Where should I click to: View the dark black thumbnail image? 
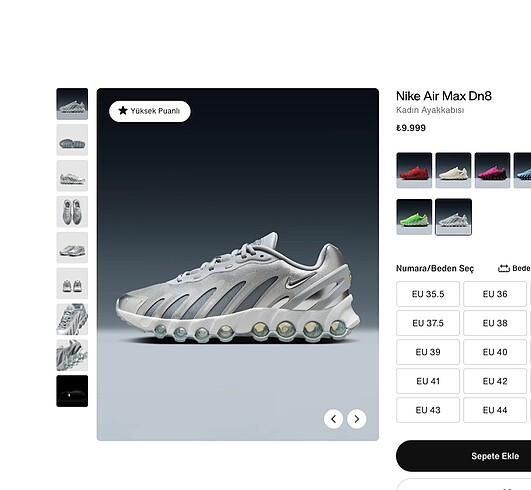[72, 391]
